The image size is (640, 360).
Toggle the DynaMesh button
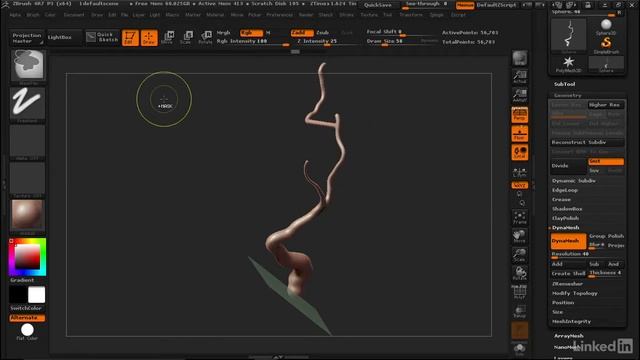click(568, 241)
